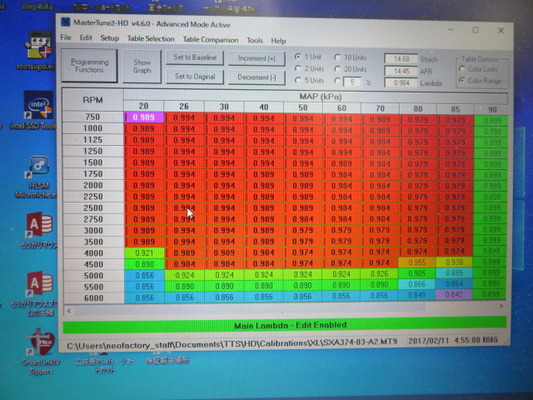Select the purple 0.989 cell at 750 RPM
The width and height of the screenshot is (533, 400).
click(144, 117)
